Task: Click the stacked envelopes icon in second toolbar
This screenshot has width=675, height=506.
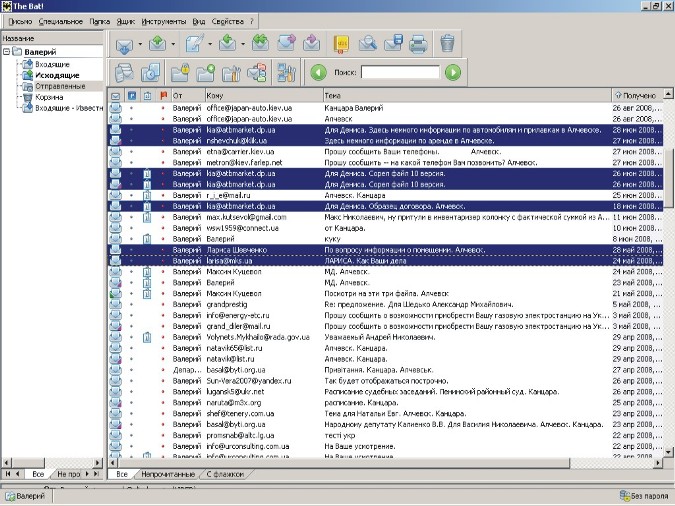Action: click(x=124, y=72)
